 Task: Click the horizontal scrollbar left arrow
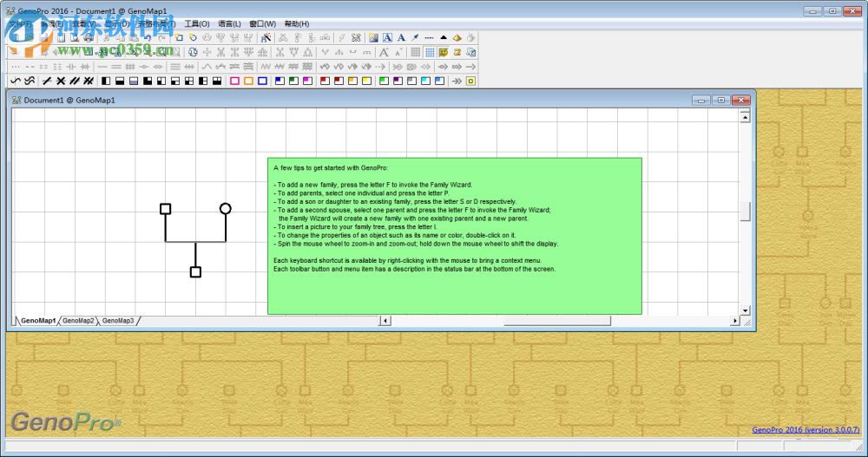pos(385,320)
